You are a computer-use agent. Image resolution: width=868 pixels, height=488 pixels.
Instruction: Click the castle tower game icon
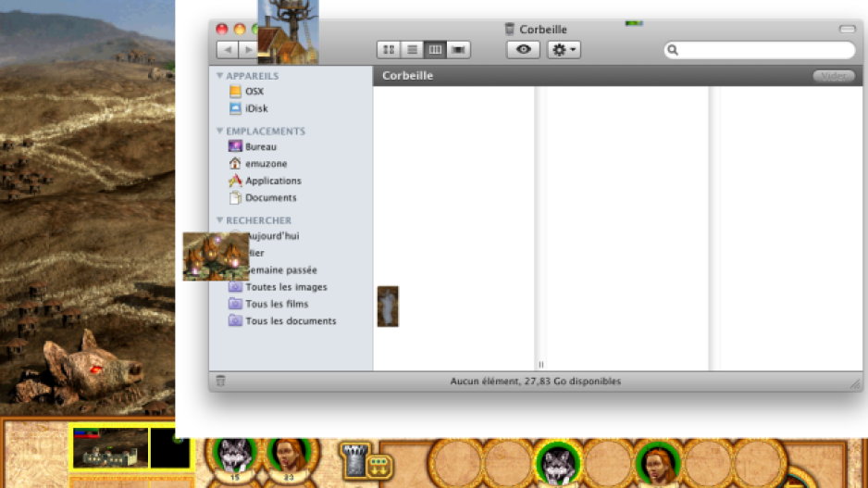click(x=354, y=459)
